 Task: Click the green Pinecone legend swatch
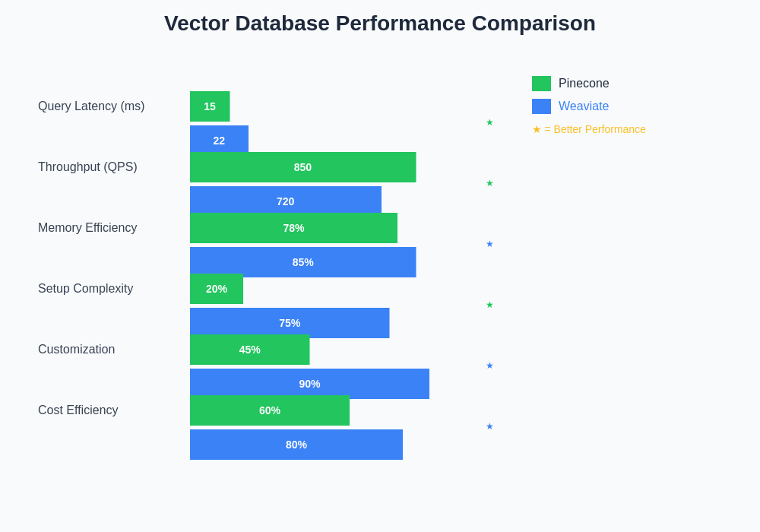point(541,84)
